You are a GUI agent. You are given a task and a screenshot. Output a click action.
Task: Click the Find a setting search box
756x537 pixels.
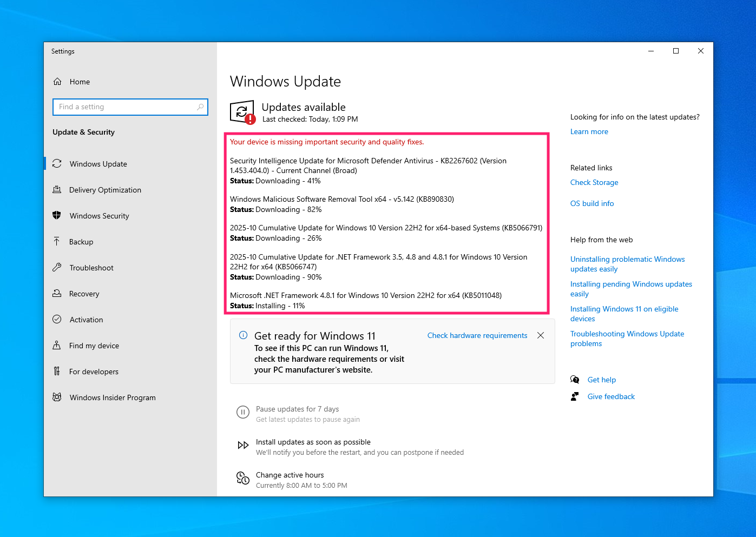point(130,107)
